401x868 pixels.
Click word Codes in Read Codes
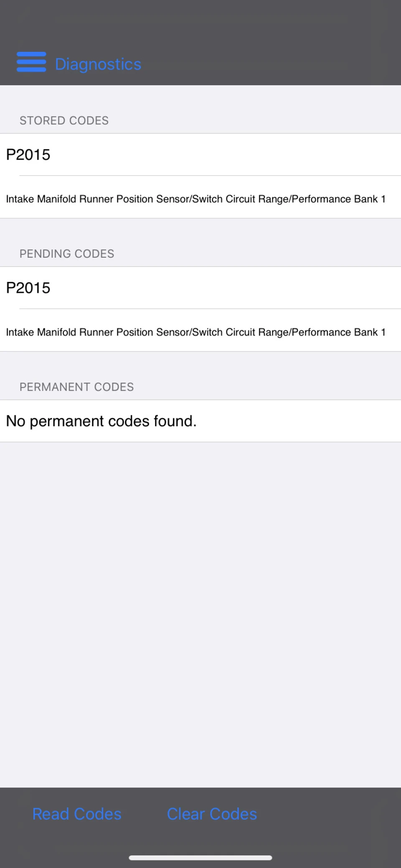[x=98, y=814]
